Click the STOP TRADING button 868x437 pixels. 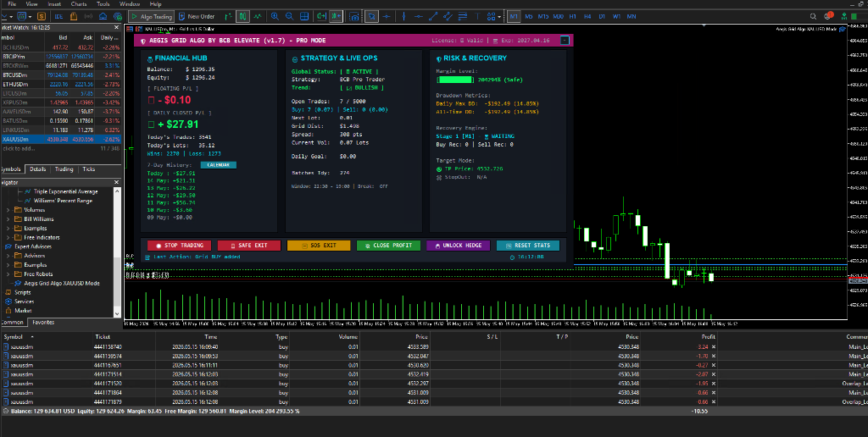(180, 246)
